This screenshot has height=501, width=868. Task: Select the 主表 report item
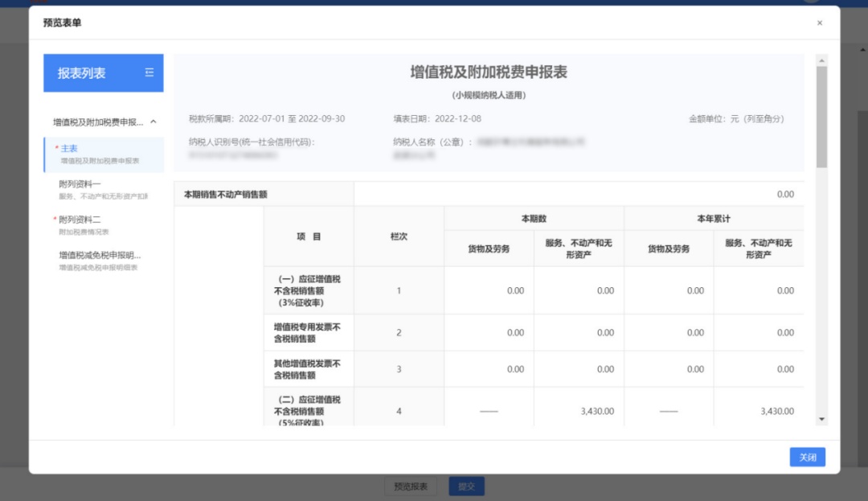(x=104, y=154)
